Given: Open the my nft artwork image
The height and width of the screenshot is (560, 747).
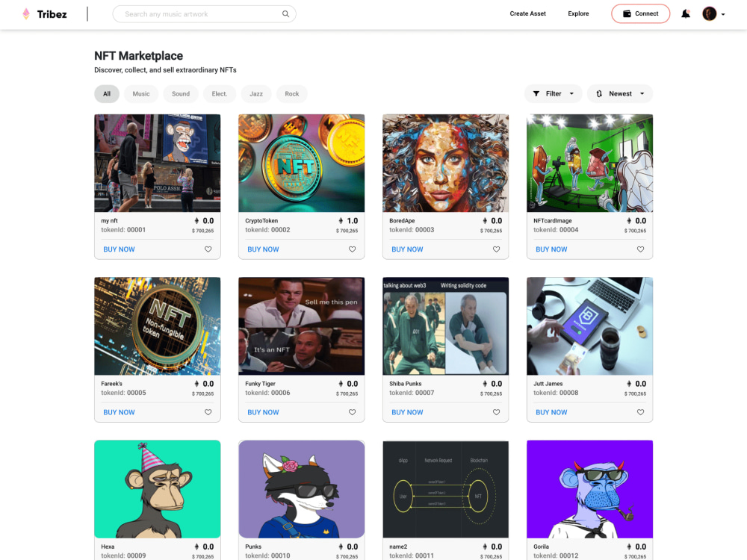Looking at the screenshot, I should 157,163.
